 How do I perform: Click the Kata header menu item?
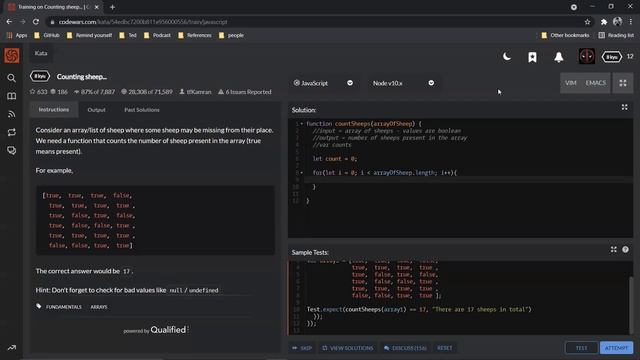[41, 53]
